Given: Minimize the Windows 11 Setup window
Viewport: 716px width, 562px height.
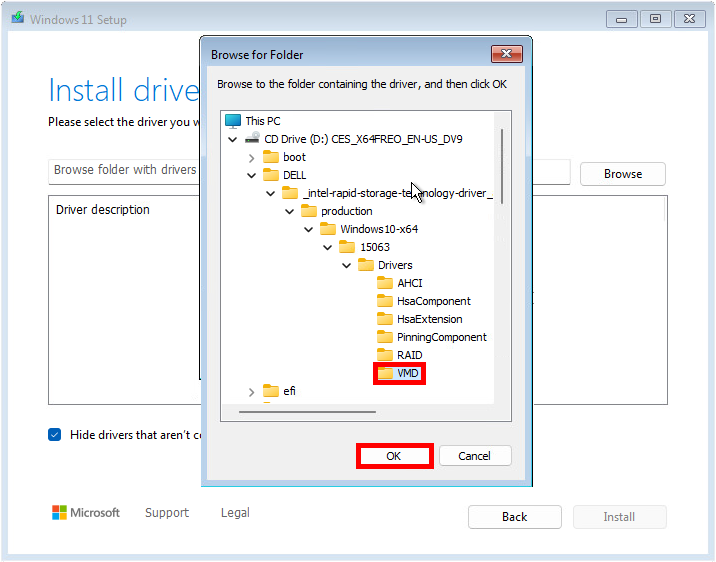Looking at the screenshot, I should 621,19.
